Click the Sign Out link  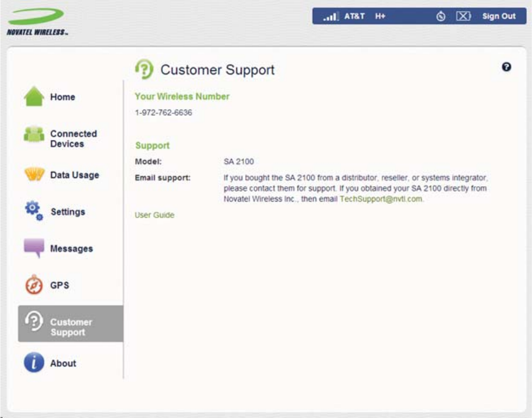point(499,16)
